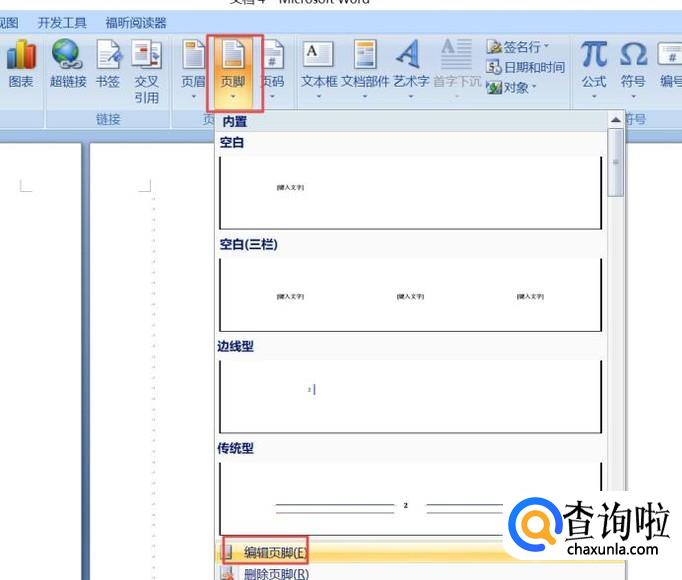Screen dimensions: 682x580
Task: Expand the 文本框 dropdown arrow
Action: coord(319,96)
